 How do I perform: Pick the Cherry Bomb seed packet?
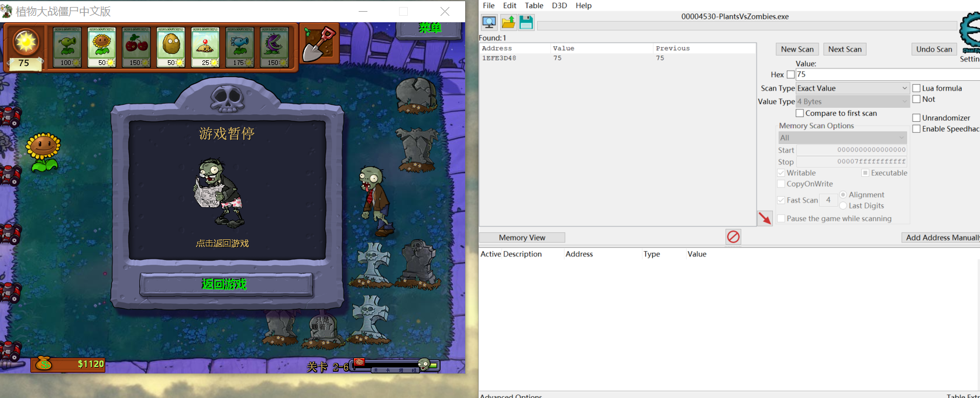tap(136, 47)
